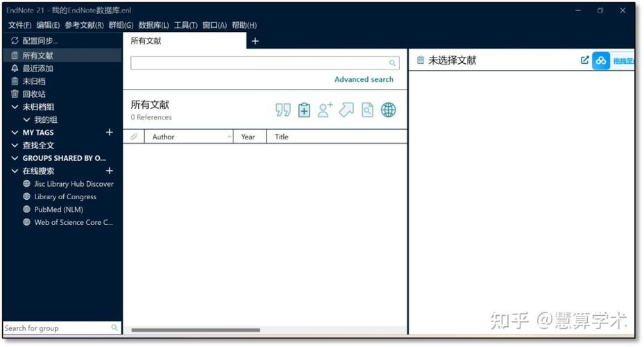Open the Advanced search link
The width and height of the screenshot is (644, 347).
pos(364,79)
